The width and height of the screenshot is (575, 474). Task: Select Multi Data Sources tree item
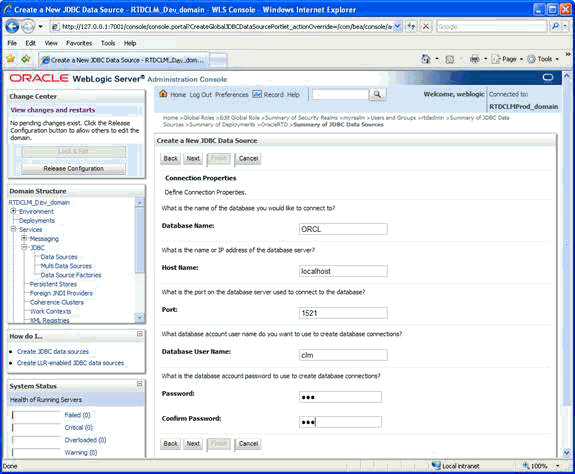point(66,266)
